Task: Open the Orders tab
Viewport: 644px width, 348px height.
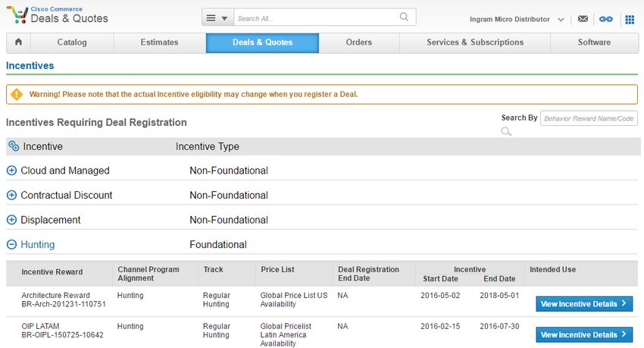Action: coord(359,42)
